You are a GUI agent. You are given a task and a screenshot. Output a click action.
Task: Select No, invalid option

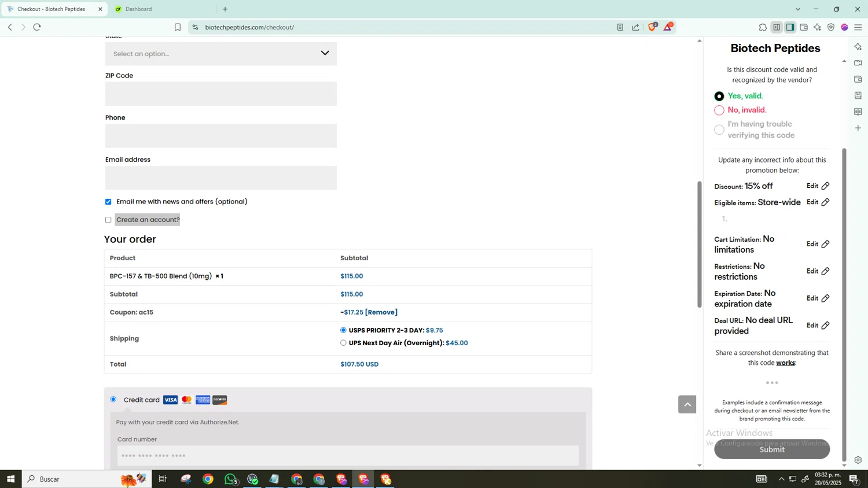click(719, 110)
